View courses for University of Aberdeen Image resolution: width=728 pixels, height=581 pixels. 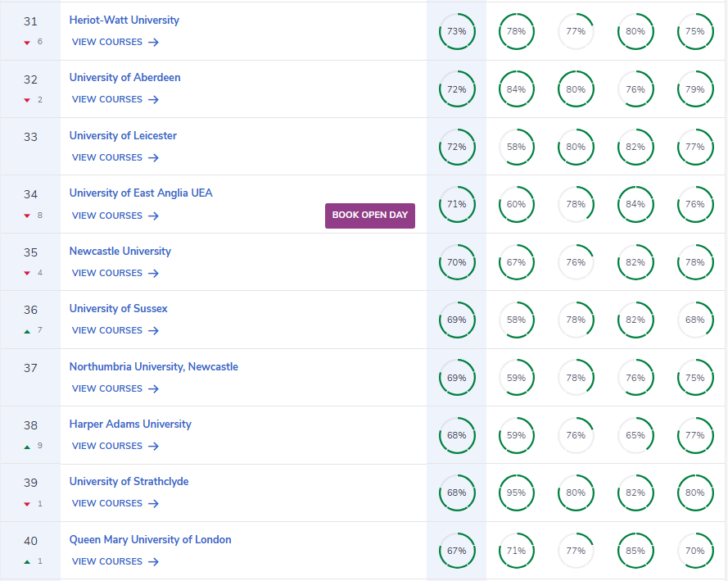coord(115,99)
